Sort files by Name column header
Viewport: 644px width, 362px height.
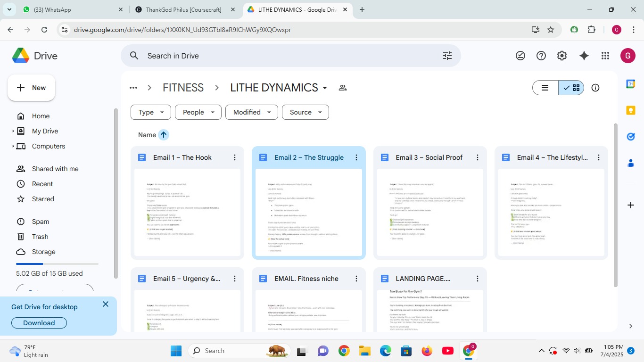(x=147, y=135)
